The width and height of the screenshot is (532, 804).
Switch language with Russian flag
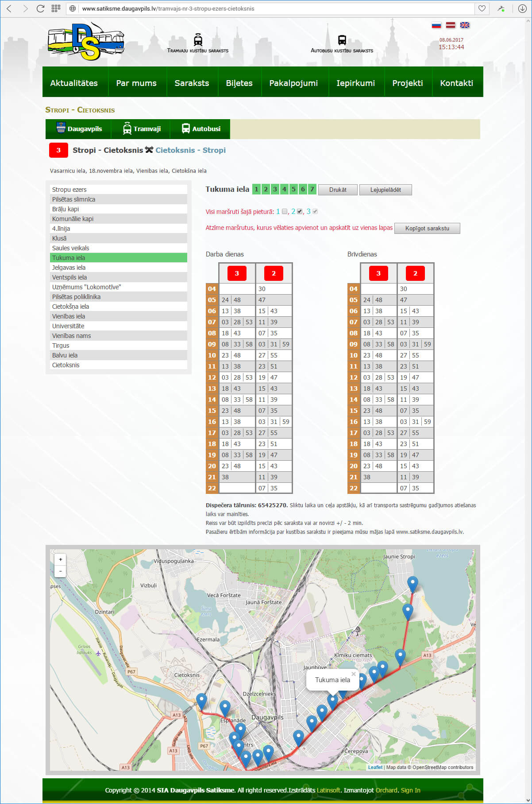436,25
